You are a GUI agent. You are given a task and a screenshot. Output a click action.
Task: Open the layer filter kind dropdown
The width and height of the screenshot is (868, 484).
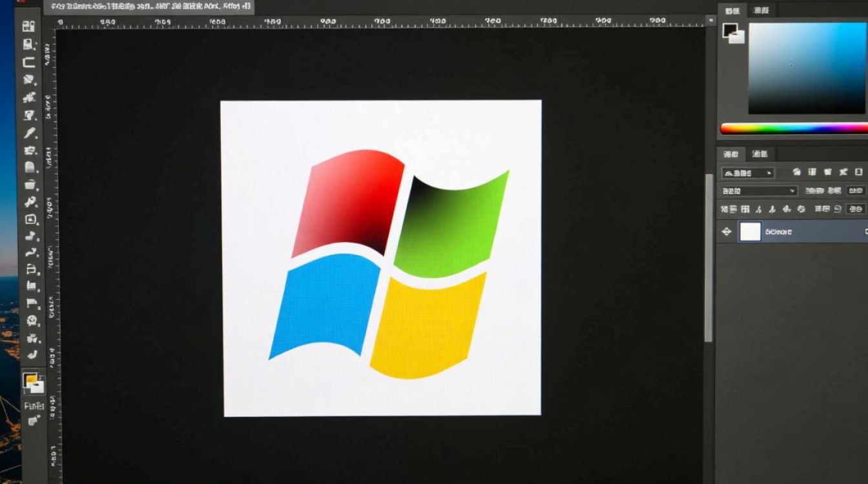[747, 173]
